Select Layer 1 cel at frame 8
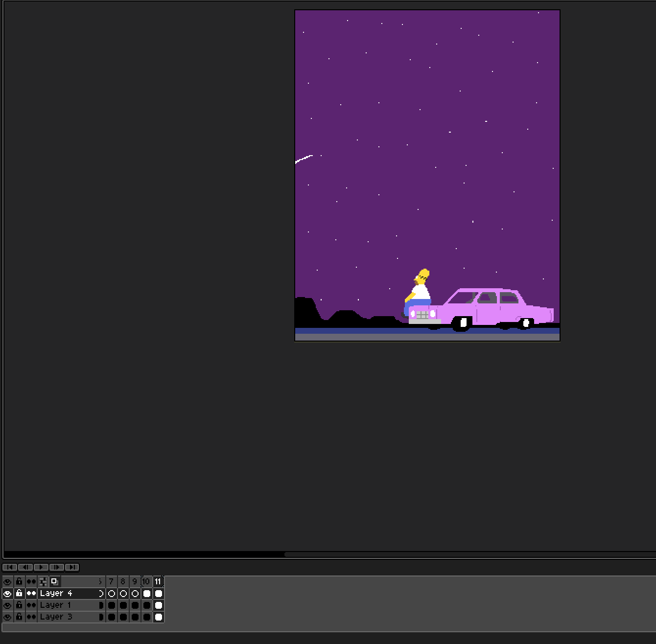The image size is (656, 644). tap(123, 605)
